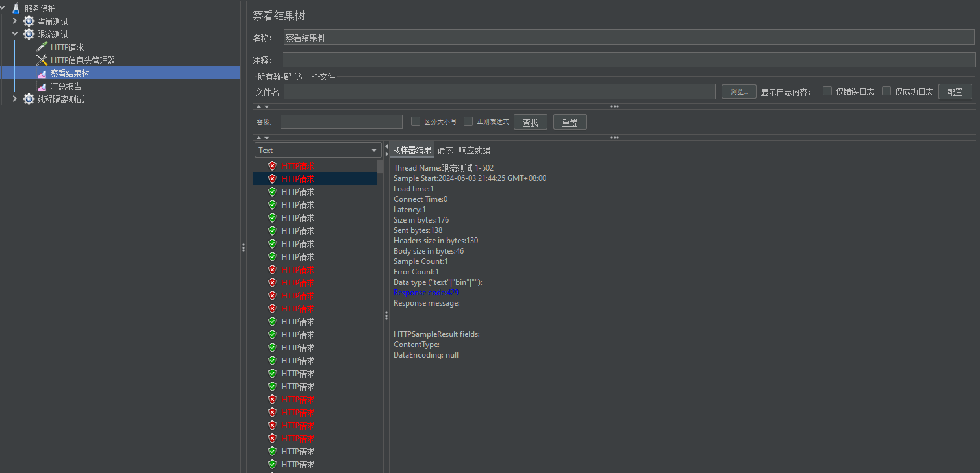Click the left collapse arrow beside 取样器结果 tab
This screenshot has height=473, width=980.
pos(386,146)
